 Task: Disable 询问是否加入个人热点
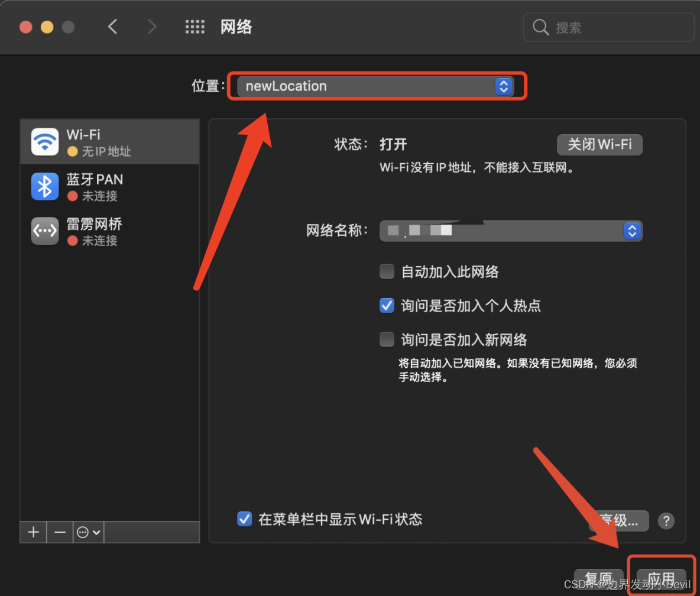(387, 305)
